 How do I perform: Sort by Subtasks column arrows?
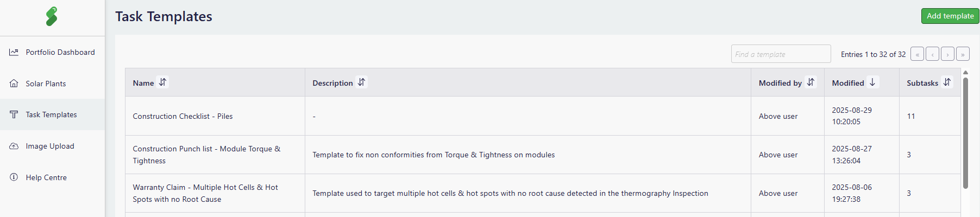[947, 82]
